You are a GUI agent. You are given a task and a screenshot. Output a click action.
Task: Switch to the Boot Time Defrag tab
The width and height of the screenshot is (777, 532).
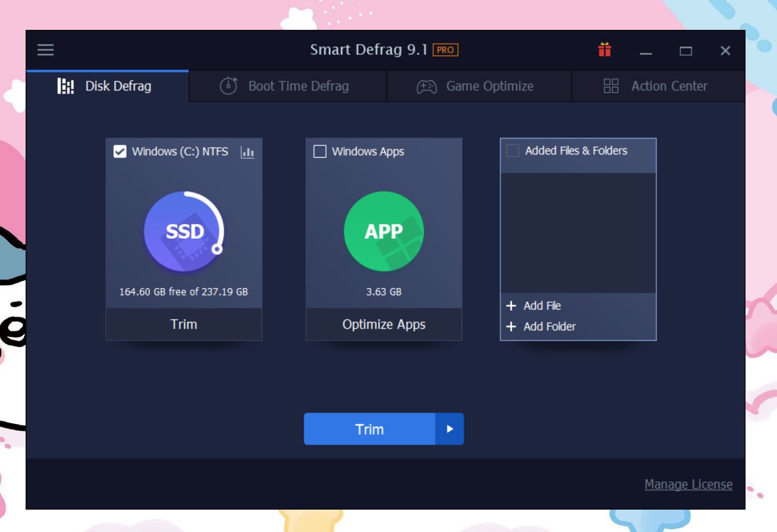pyautogui.click(x=288, y=86)
